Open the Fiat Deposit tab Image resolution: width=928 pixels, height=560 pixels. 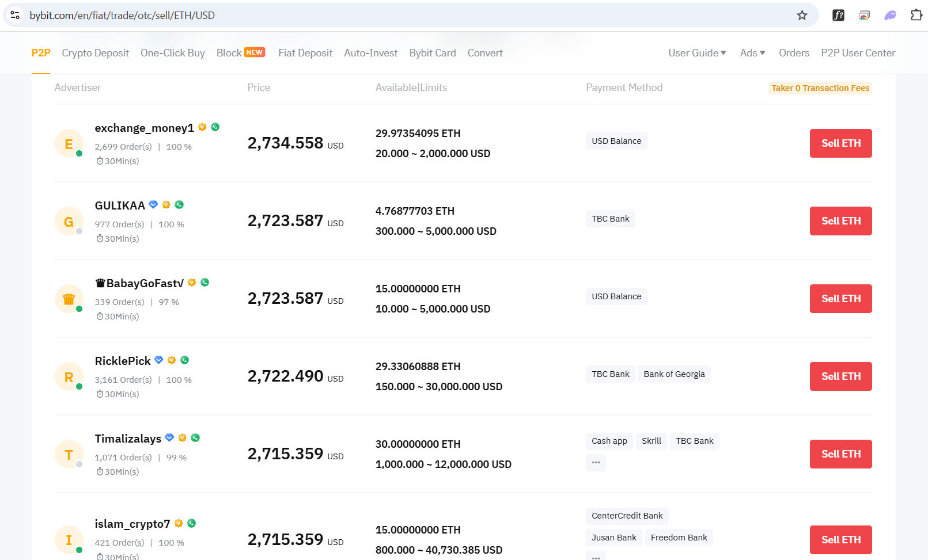[x=305, y=53]
